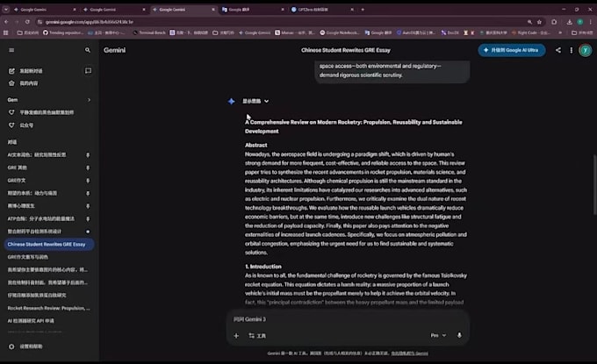This screenshot has height=364, width=597.
Task: Activate the microphone voice input
Action: 459,335
